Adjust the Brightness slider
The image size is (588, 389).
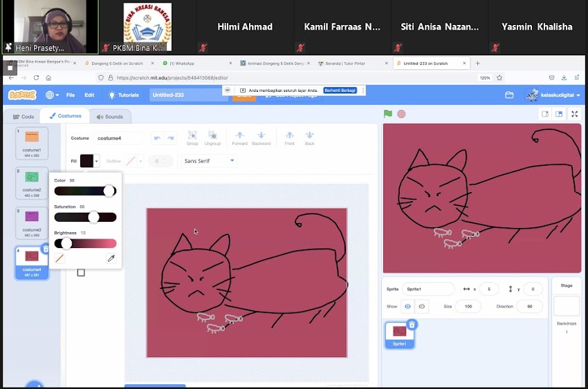click(85, 243)
